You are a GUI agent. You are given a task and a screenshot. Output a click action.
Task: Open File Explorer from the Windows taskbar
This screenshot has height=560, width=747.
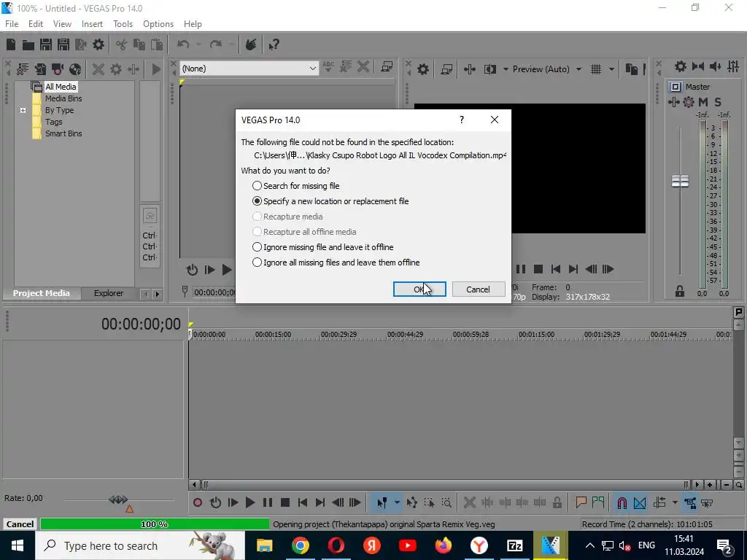point(264,545)
